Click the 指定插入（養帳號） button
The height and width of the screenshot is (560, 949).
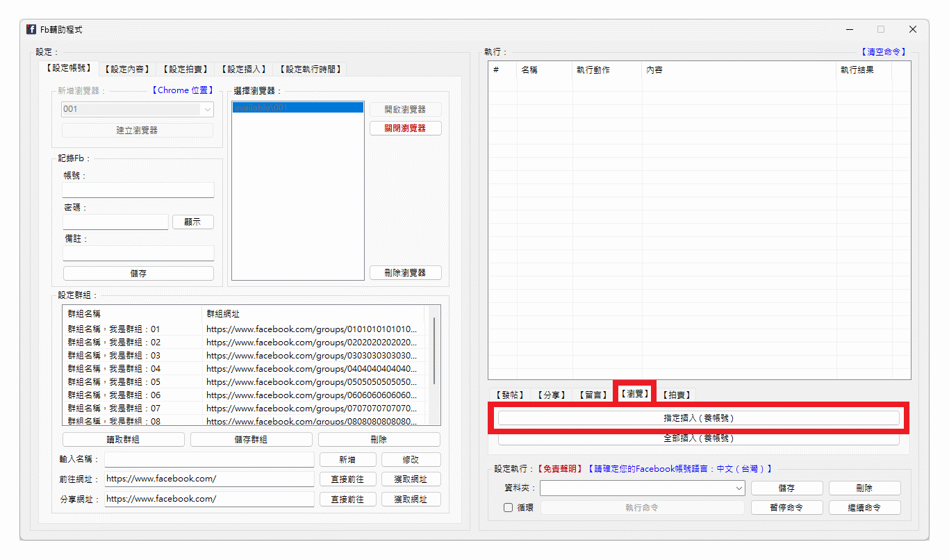click(x=699, y=418)
